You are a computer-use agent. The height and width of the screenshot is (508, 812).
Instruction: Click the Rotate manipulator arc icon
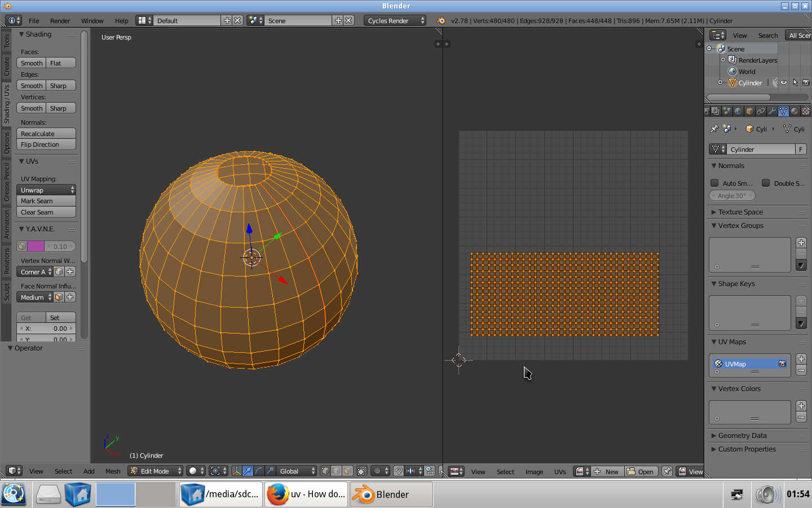259,471
